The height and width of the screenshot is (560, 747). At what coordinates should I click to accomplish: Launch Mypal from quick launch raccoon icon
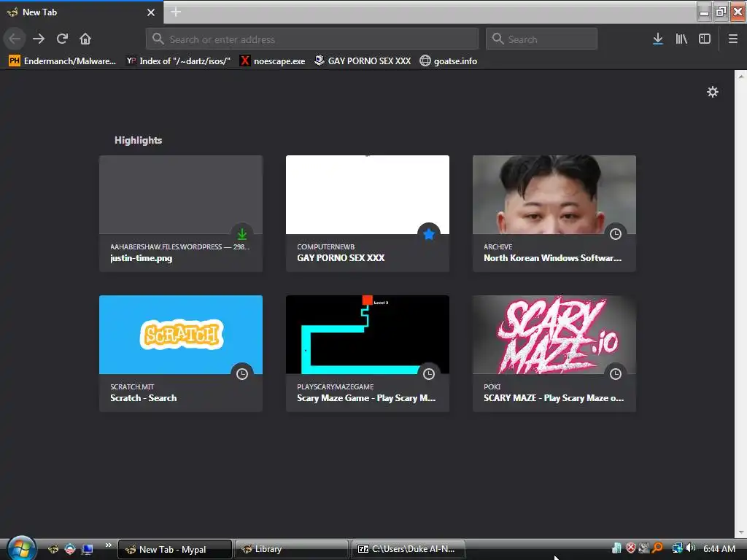click(x=53, y=549)
